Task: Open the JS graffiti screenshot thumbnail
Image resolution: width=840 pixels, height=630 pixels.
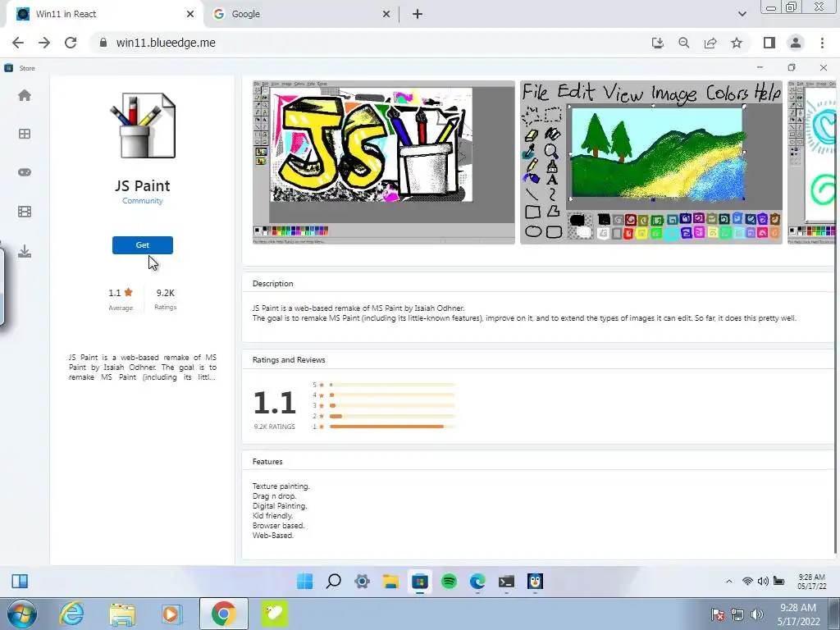Action: tap(384, 162)
